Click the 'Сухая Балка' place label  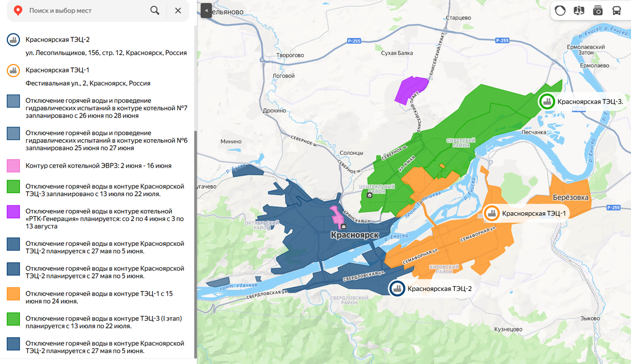[x=396, y=54]
